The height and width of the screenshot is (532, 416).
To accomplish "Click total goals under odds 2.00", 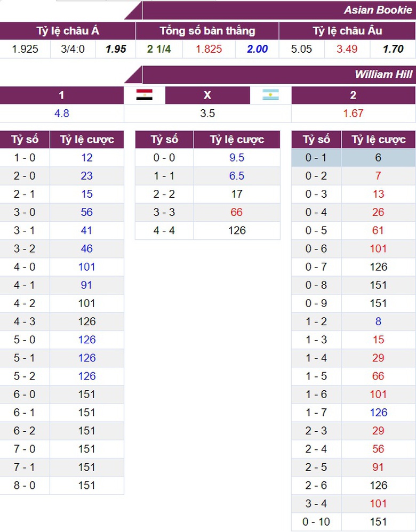I will click(257, 49).
